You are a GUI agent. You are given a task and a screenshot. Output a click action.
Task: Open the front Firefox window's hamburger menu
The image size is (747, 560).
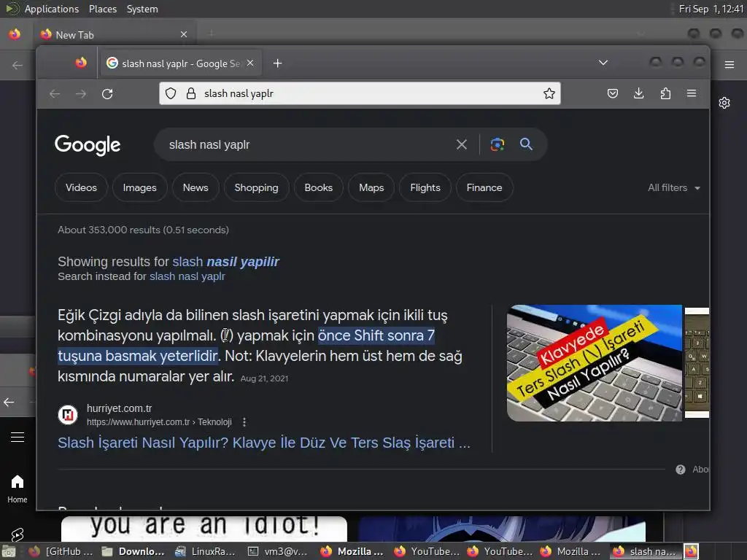(692, 93)
